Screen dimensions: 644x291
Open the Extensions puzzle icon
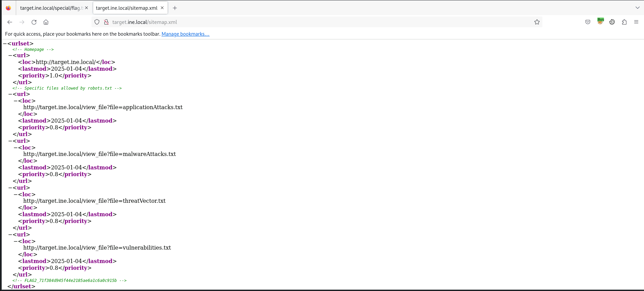(624, 22)
